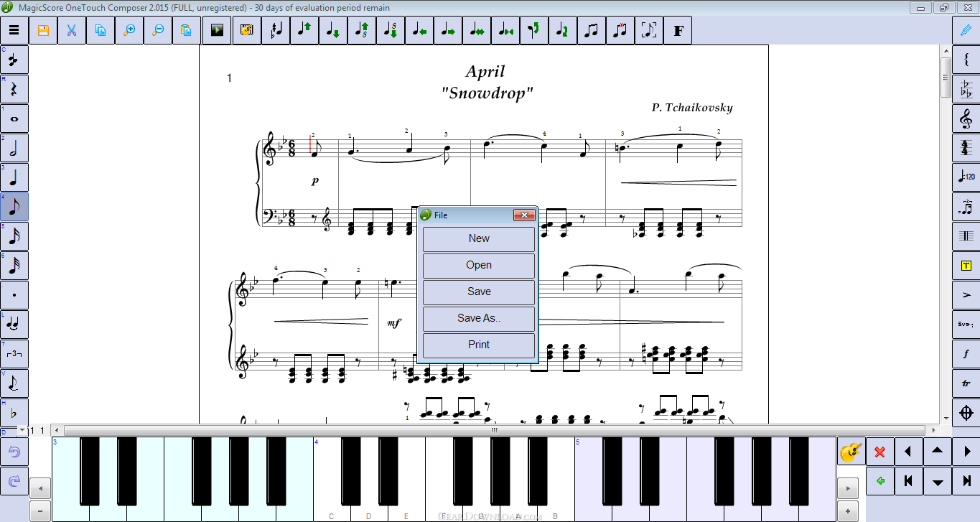
Task: Open the treble clef palette
Action: pyautogui.click(x=966, y=118)
